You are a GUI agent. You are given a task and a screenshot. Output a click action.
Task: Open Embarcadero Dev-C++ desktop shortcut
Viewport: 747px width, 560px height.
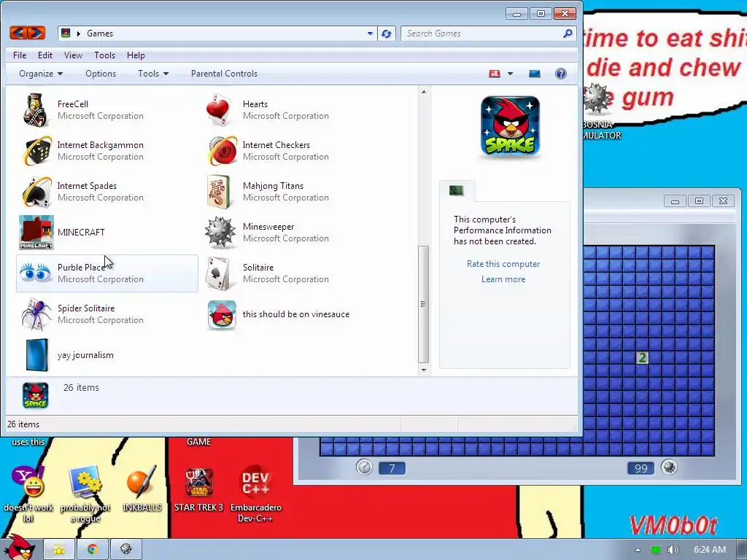[x=256, y=494]
